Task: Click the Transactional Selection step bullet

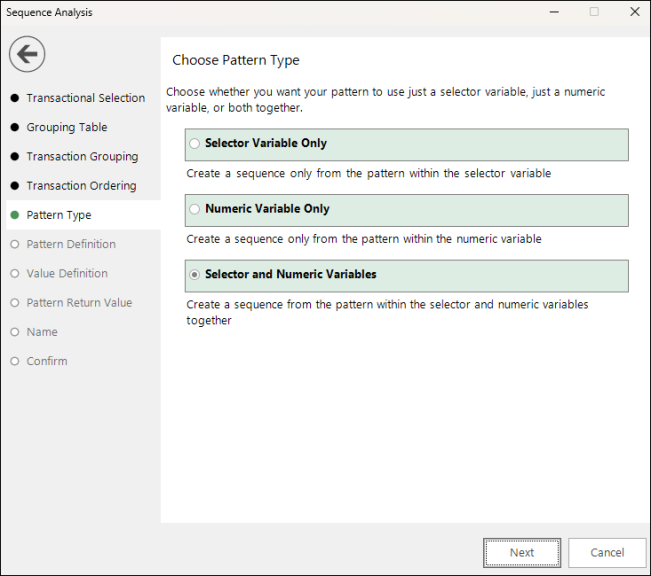Action: point(15,98)
